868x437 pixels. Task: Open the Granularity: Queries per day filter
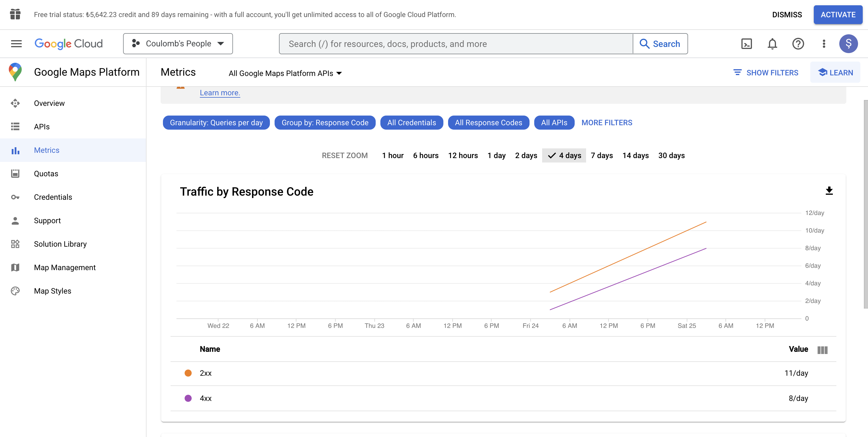click(216, 122)
